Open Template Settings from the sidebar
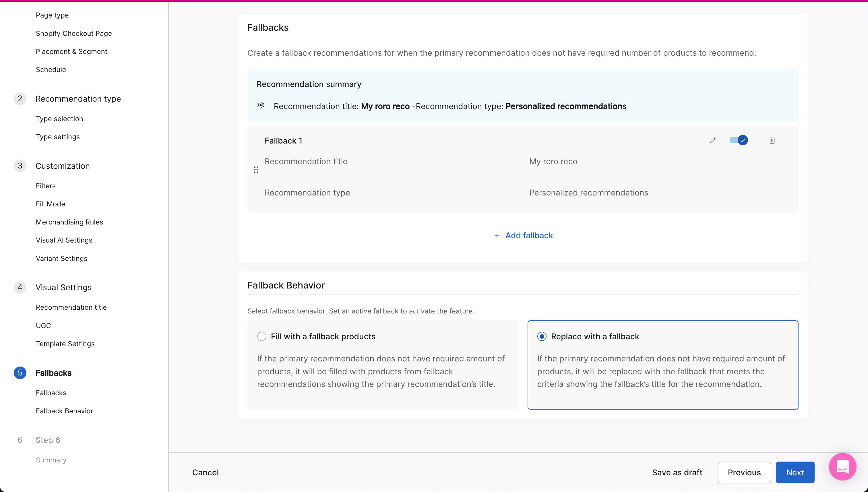 tap(65, 344)
